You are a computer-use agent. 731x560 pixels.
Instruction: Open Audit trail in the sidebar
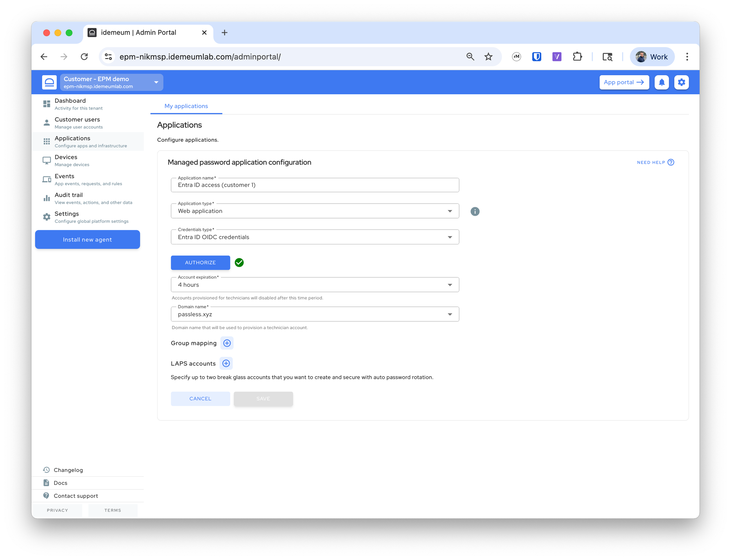(x=88, y=198)
